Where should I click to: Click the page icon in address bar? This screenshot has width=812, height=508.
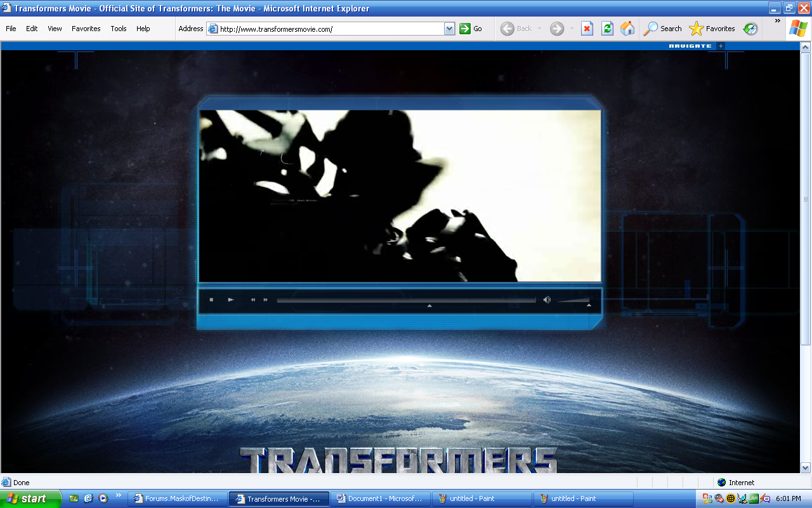tap(213, 29)
